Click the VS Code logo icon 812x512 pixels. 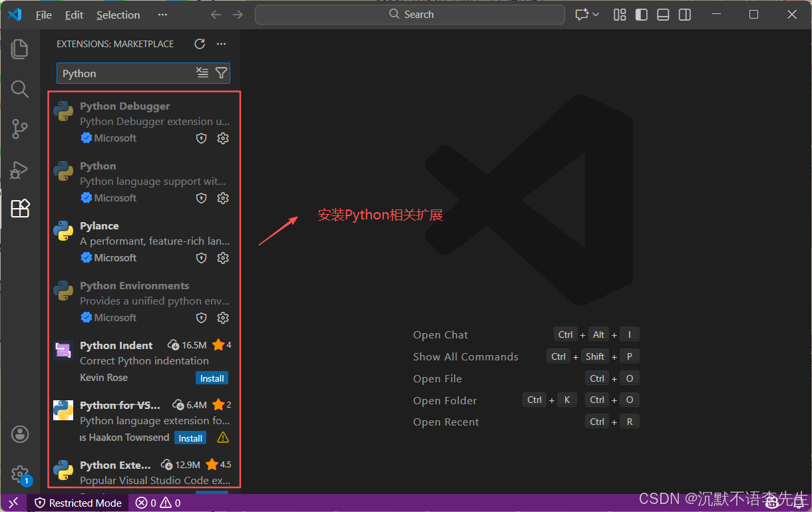15,15
